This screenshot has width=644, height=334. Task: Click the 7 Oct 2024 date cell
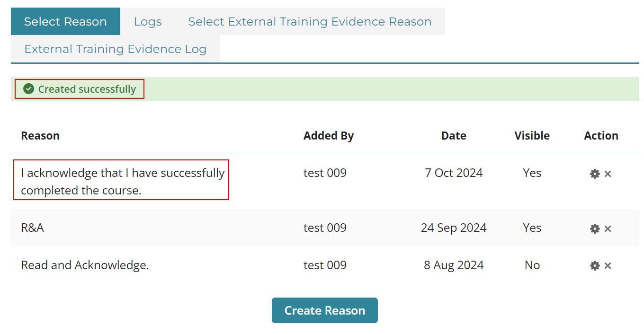coord(454,173)
